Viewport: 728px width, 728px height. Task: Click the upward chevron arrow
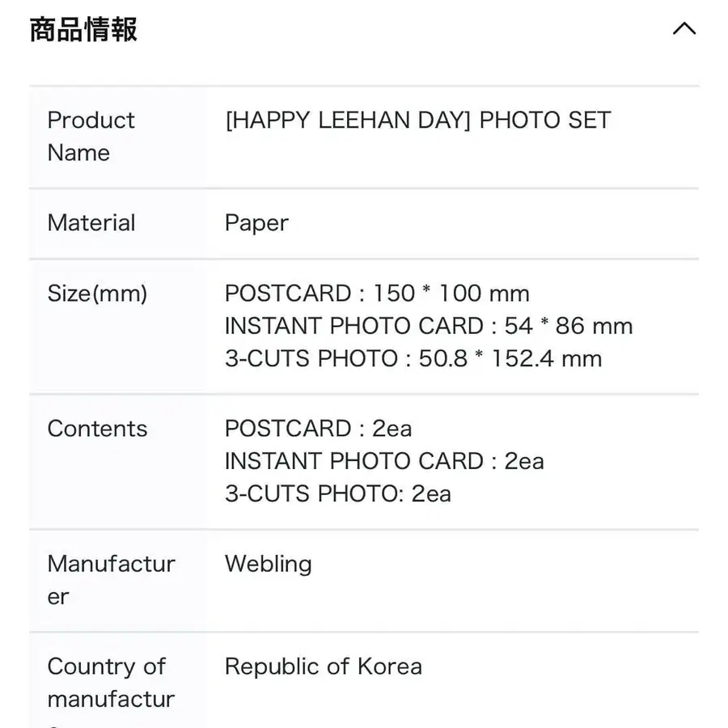685,28
